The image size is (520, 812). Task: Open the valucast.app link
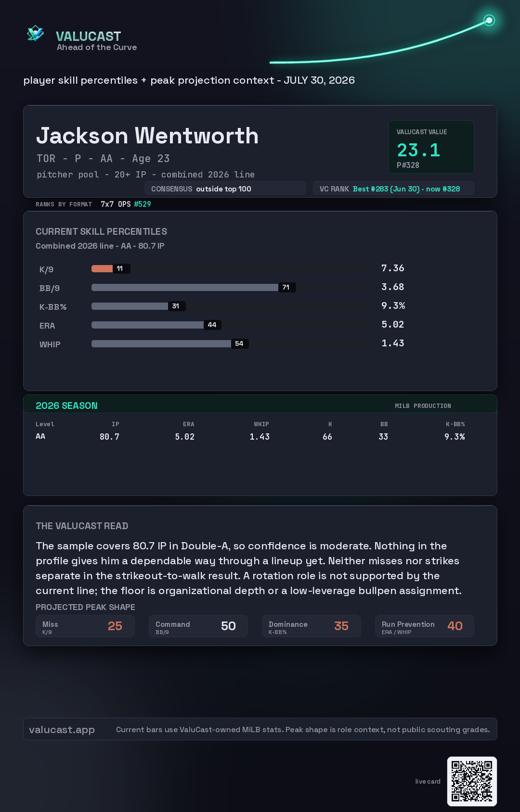tap(62, 730)
